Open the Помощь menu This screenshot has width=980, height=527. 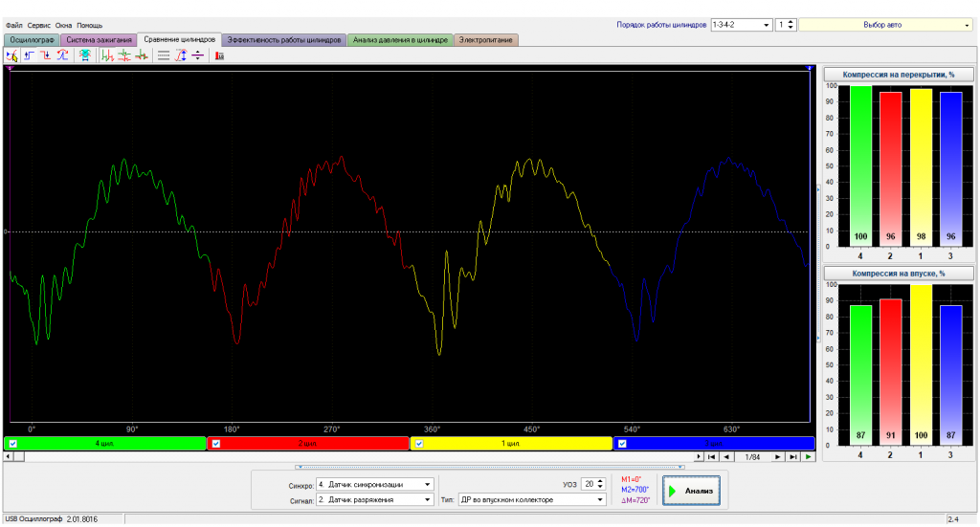pos(89,26)
